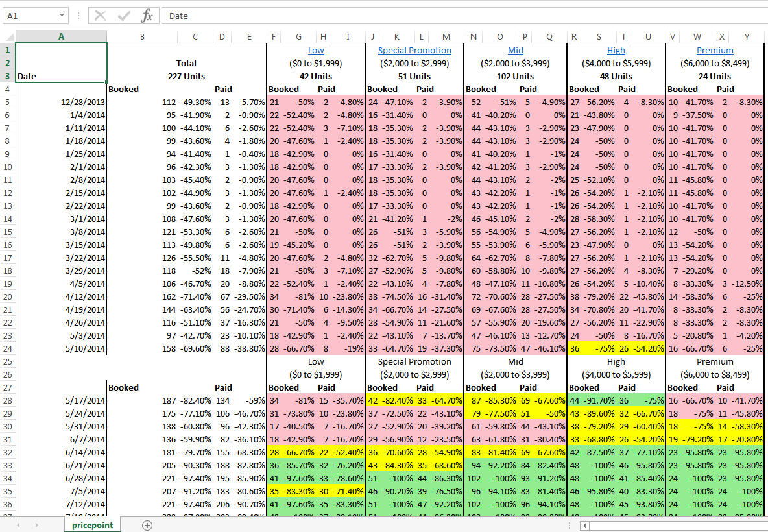Select the pricepoint sheet tab
This screenshot has height=532, width=768.
92,524
